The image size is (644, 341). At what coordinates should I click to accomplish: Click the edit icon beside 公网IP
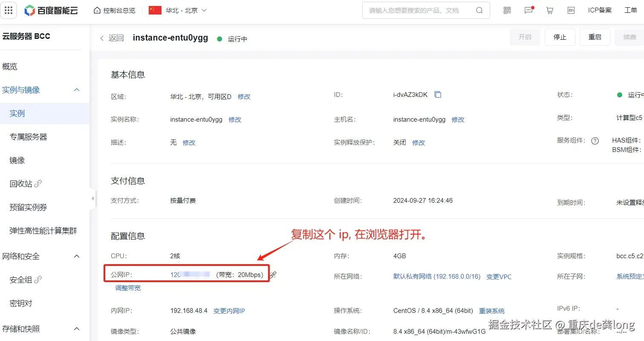(x=273, y=275)
